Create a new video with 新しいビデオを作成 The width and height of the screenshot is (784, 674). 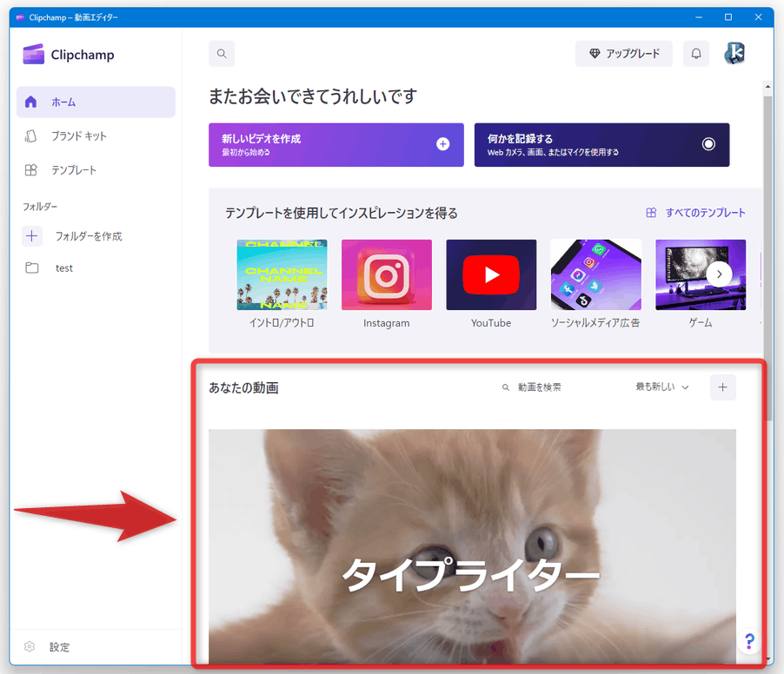pyautogui.click(x=336, y=145)
